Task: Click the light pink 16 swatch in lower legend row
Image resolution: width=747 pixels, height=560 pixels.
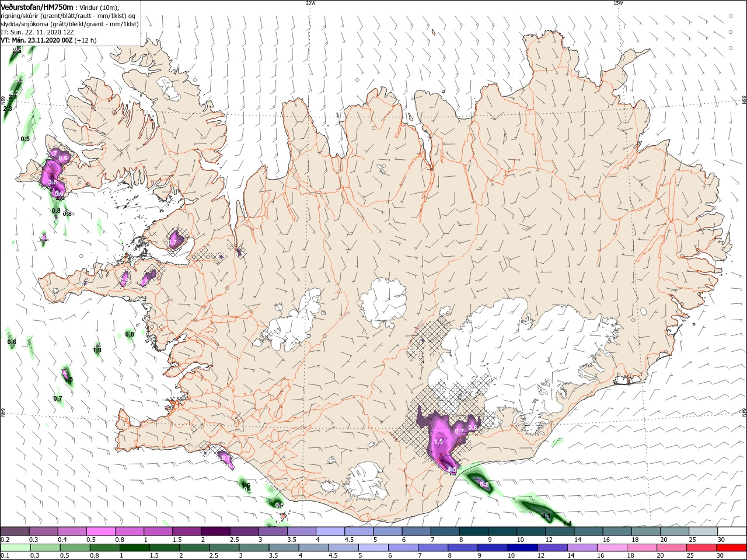Action: (x=612, y=548)
